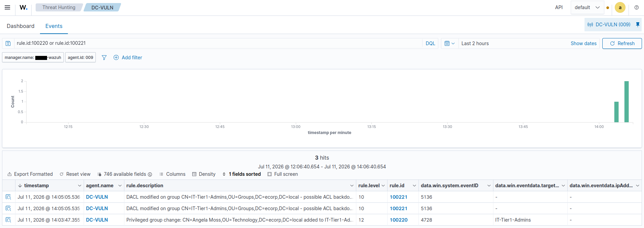Go to Threat Hunting breadcrumb
The width and height of the screenshot is (644, 228).
59,7
